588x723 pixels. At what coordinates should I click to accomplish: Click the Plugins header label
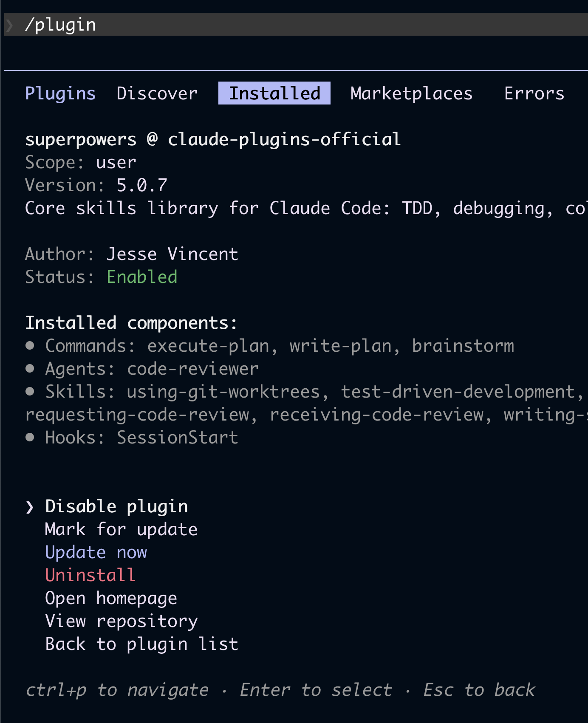[60, 93]
